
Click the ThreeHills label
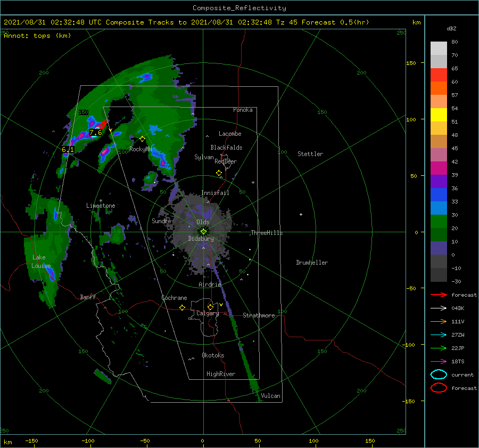(x=267, y=233)
